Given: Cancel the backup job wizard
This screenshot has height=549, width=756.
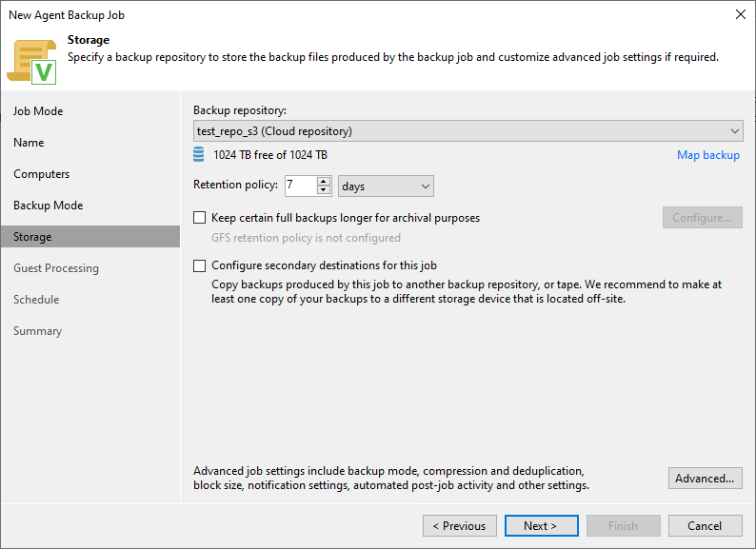Looking at the screenshot, I should click(705, 526).
